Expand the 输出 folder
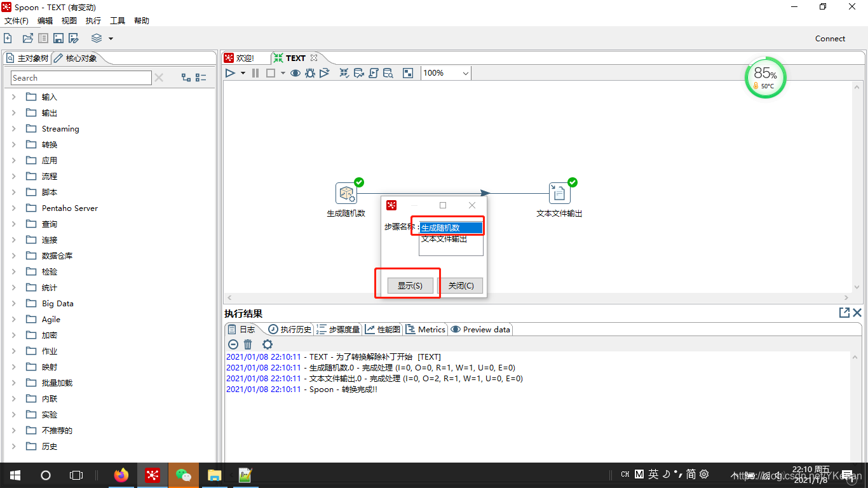868x488 pixels. tap(14, 112)
